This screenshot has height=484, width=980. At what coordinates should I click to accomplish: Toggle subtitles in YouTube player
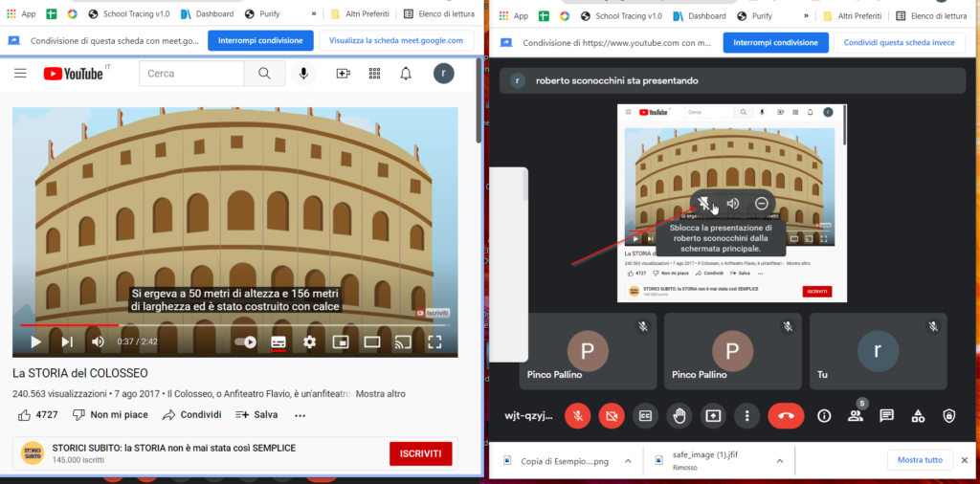click(x=278, y=341)
